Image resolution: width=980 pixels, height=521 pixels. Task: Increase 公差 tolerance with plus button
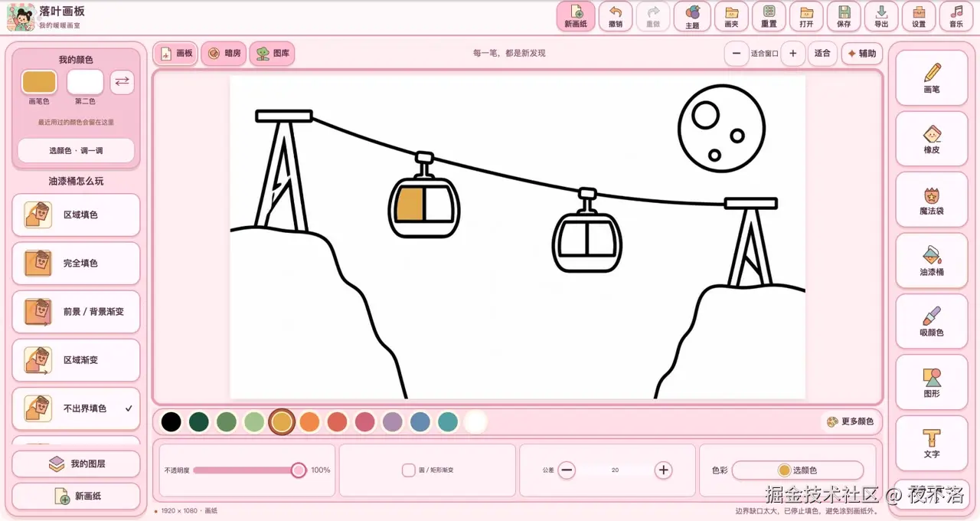(664, 470)
